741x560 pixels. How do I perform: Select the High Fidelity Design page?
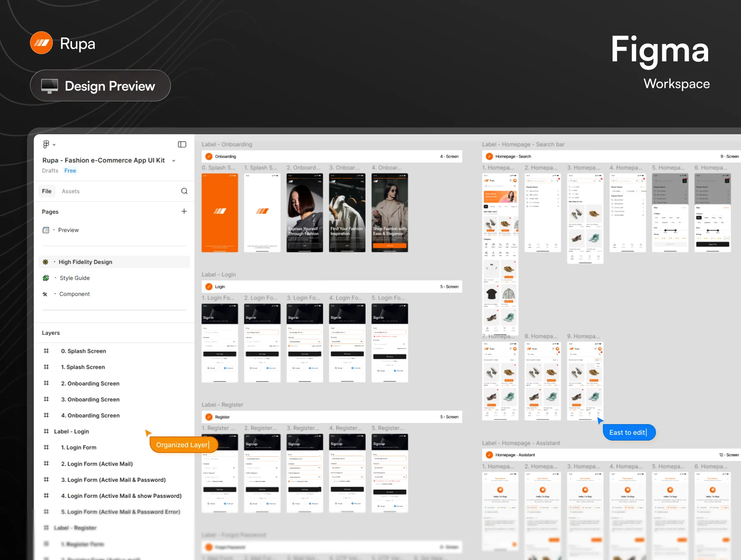pyautogui.click(x=114, y=262)
